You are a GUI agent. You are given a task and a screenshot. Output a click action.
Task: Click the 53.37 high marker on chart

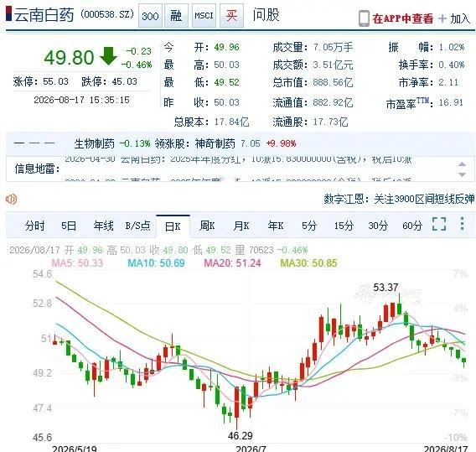pyautogui.click(x=385, y=287)
